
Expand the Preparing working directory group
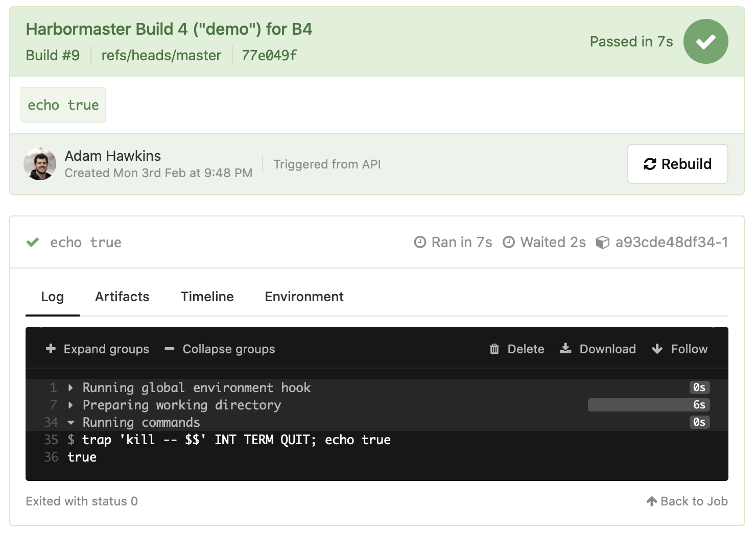click(70, 405)
